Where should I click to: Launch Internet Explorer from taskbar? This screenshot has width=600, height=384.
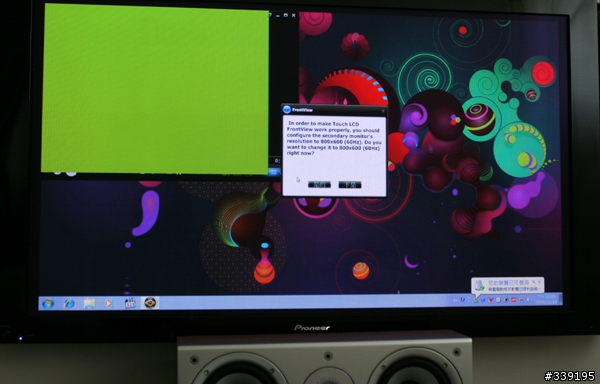[69, 304]
